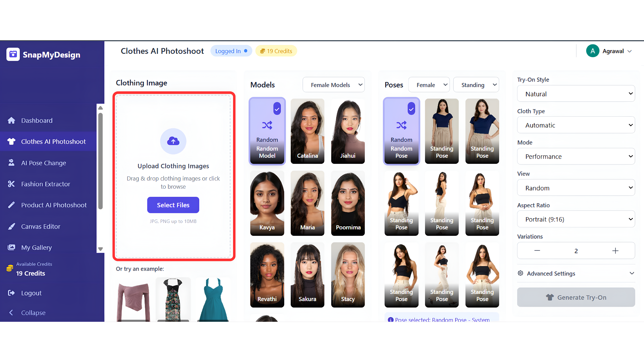Image resolution: width=644 pixels, height=362 pixels.
Task: Click the sidebar scroll up arrow
Action: [x=101, y=108]
